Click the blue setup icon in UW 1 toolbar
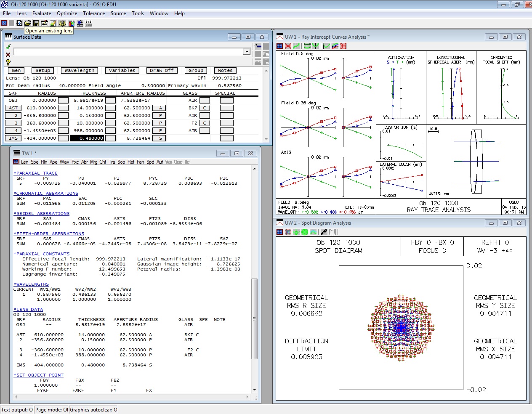 click(279, 46)
